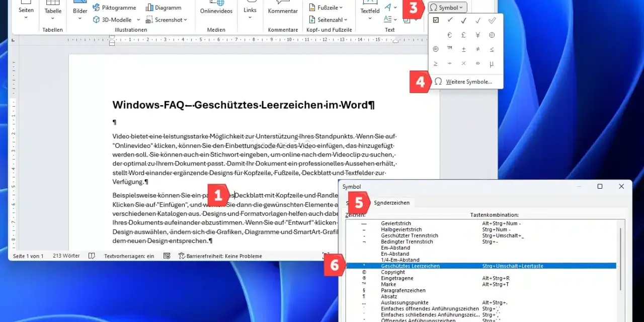Select the Marke row
The image size is (644, 322).
(481, 284)
